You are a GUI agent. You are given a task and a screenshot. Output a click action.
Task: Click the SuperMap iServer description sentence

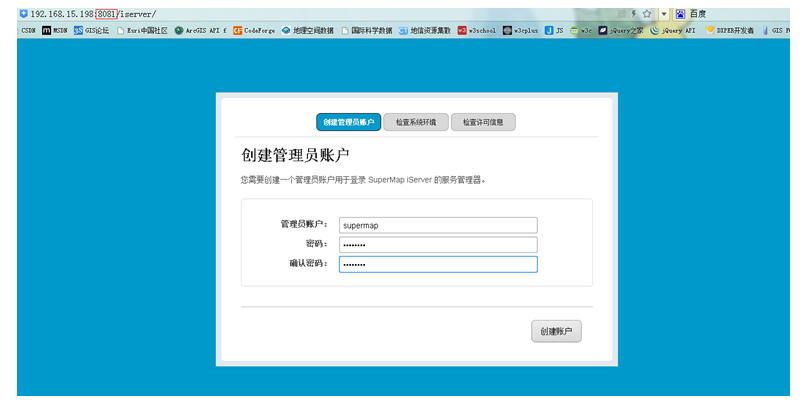tap(363, 180)
